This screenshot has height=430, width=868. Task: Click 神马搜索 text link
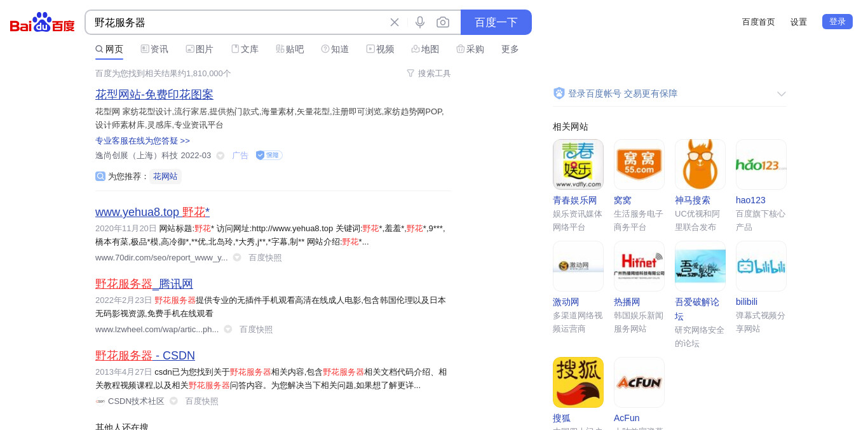693,200
